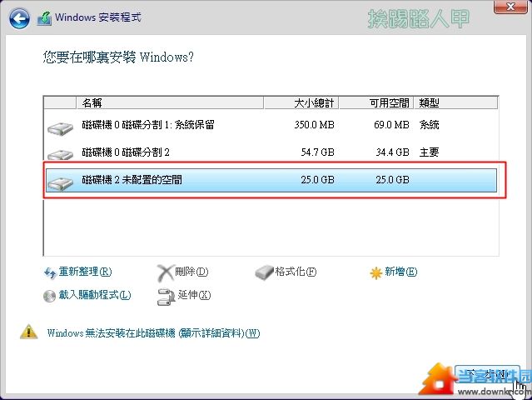The width and height of the screenshot is (532, 400).
Task: Click drive icon for 磁碟機 0 磁碟分割 2
Action: [61, 154]
